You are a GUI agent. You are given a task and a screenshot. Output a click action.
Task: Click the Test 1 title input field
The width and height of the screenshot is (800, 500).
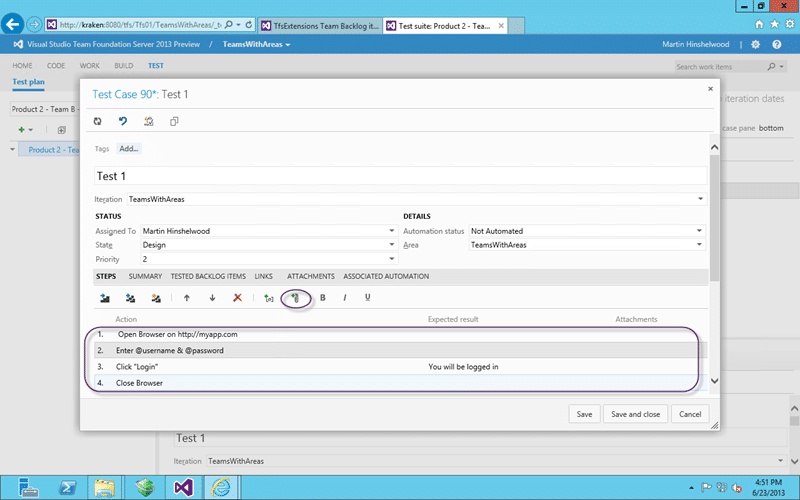401,176
